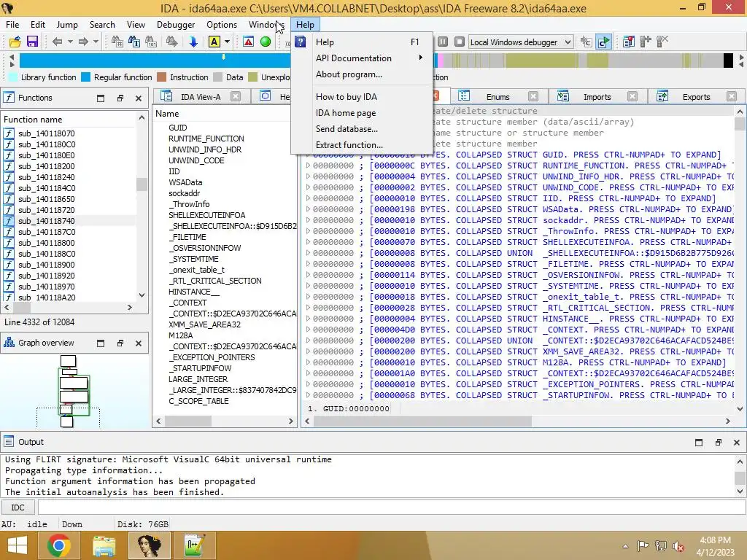
Task: Open breakpoint list icon with red pin
Action: coord(628,42)
